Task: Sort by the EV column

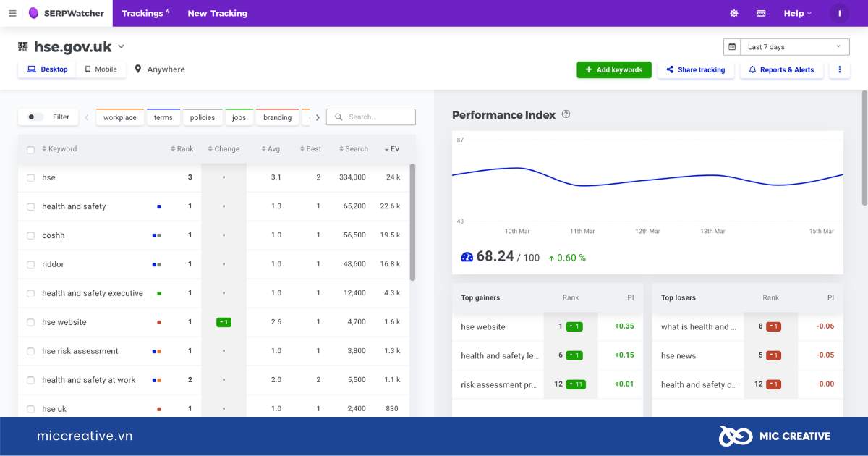Action: coord(392,149)
